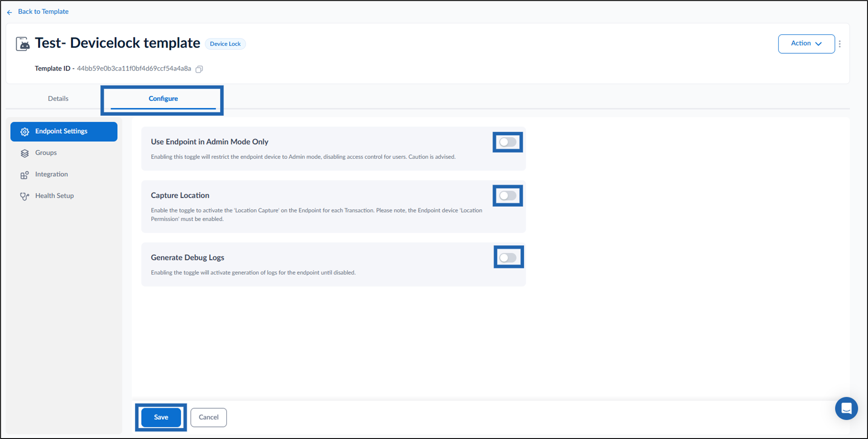
Task: Copy the Template ID to clipboard
Action: pyautogui.click(x=199, y=69)
